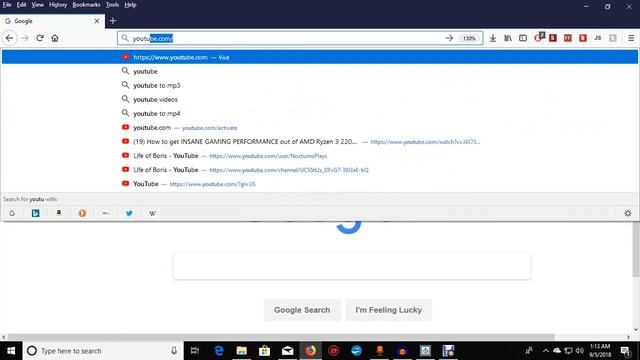
Task: Open the History menu
Action: (x=58, y=5)
